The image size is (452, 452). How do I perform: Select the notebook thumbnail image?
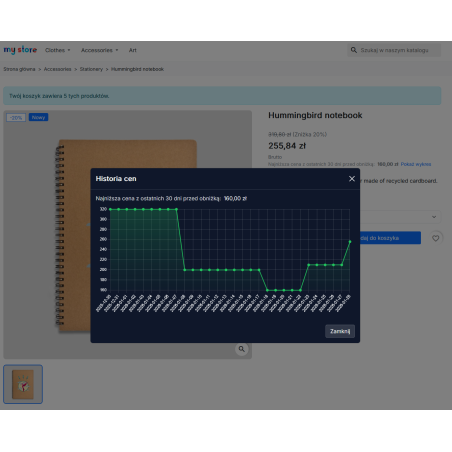(x=23, y=384)
